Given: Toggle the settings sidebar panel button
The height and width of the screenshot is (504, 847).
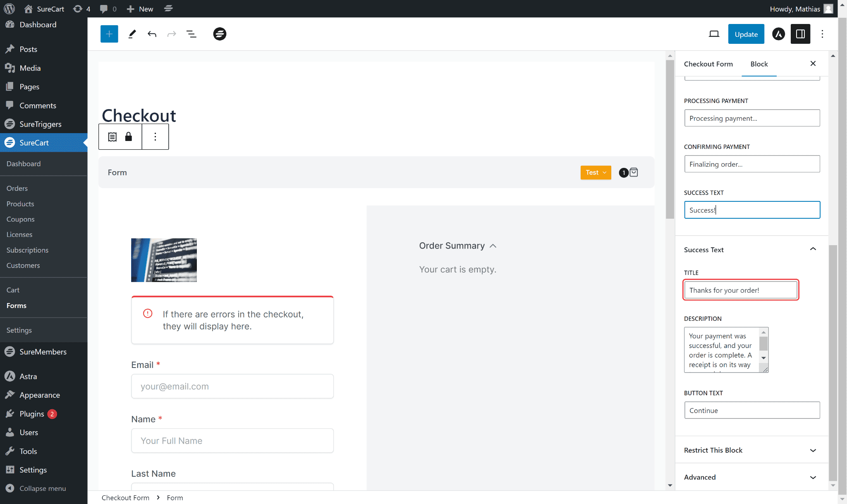Looking at the screenshot, I should (800, 34).
